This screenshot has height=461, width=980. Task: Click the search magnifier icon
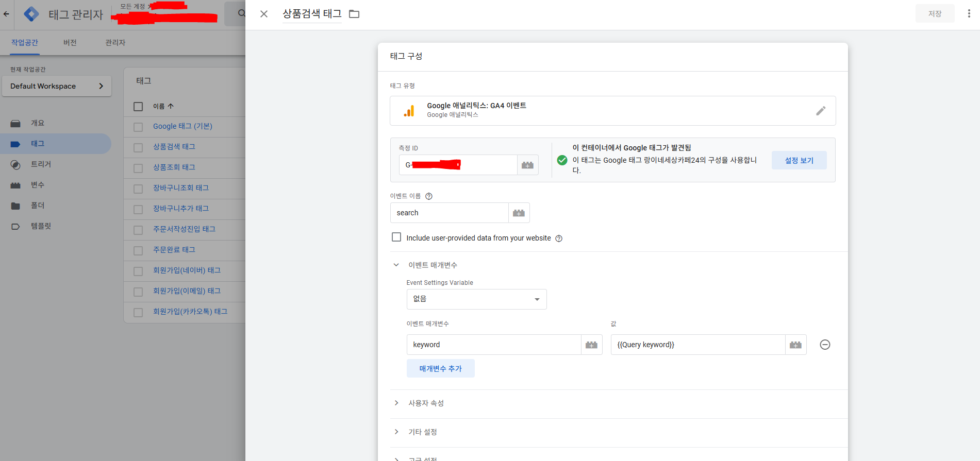coord(241,13)
